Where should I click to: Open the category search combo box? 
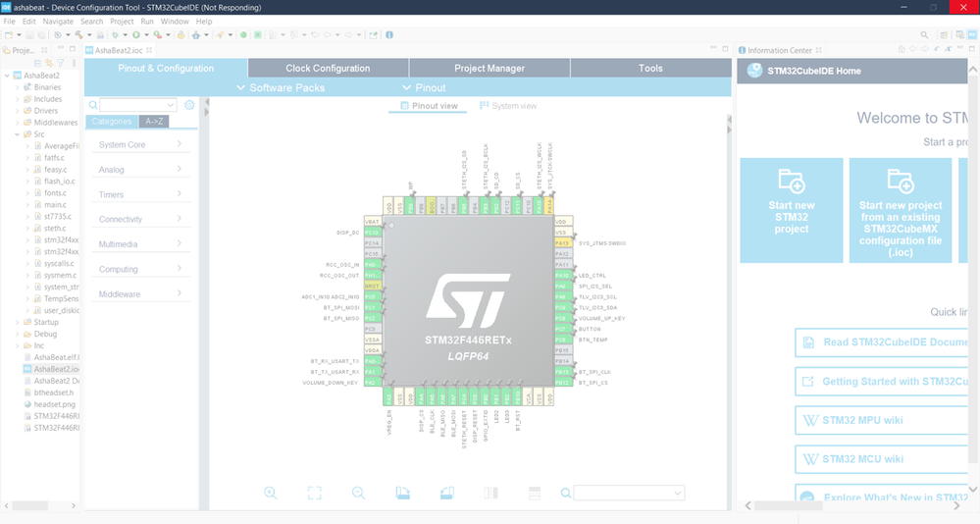[138, 105]
